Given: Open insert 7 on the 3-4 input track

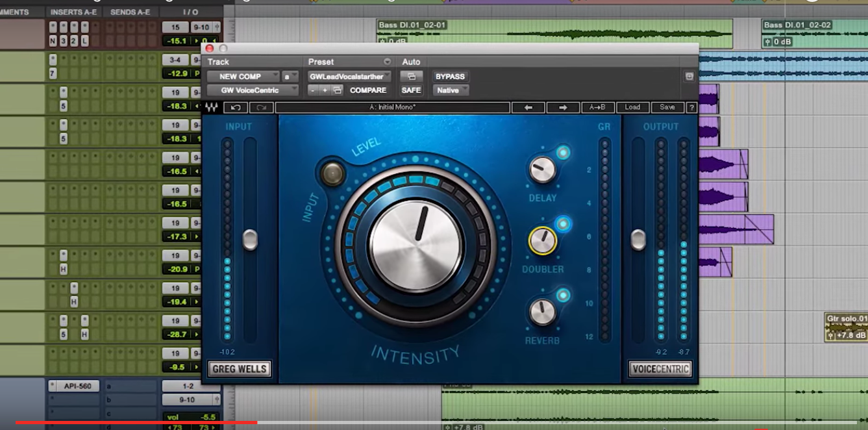Looking at the screenshot, I should point(53,73).
